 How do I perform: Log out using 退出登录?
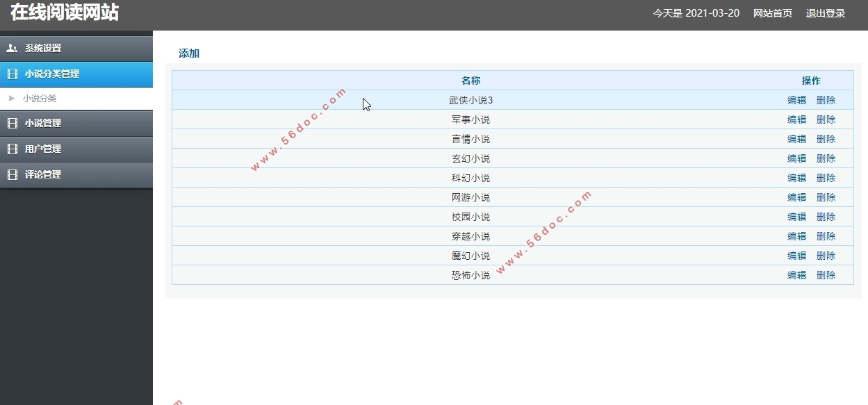click(826, 13)
